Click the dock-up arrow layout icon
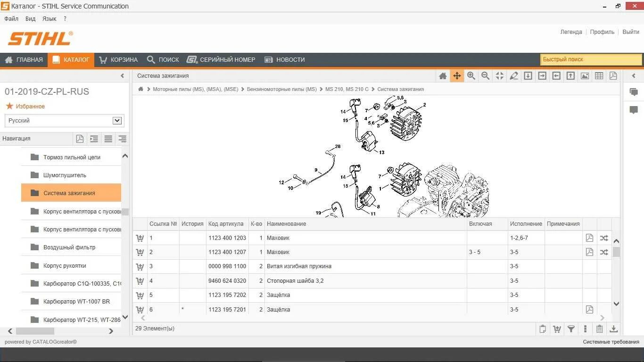 [570, 76]
